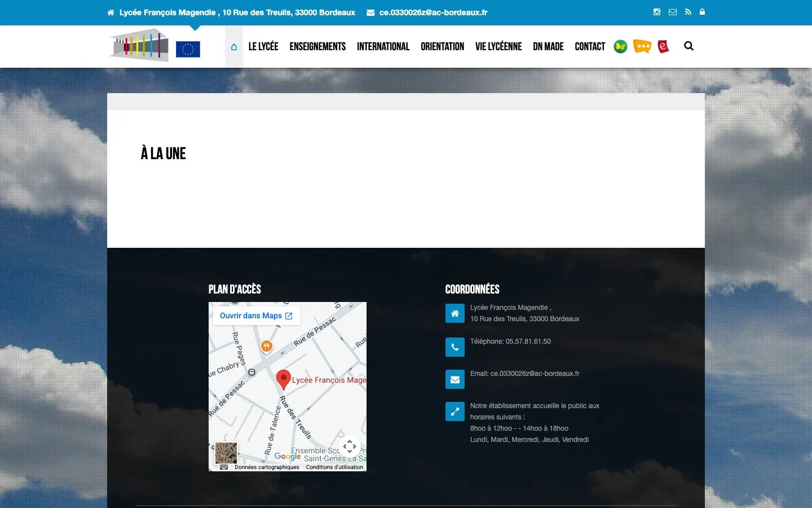The height and width of the screenshot is (508, 812).
Task: Open the Le Lycée menu
Action: 263,47
